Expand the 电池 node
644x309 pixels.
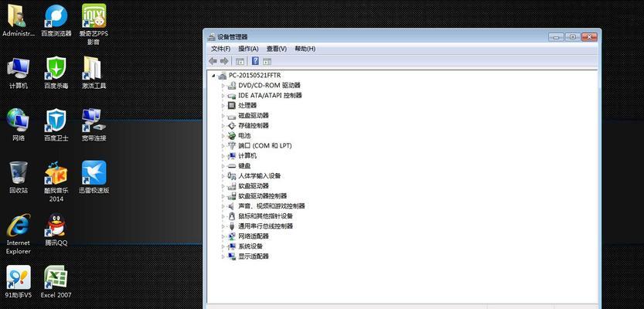[223, 136]
